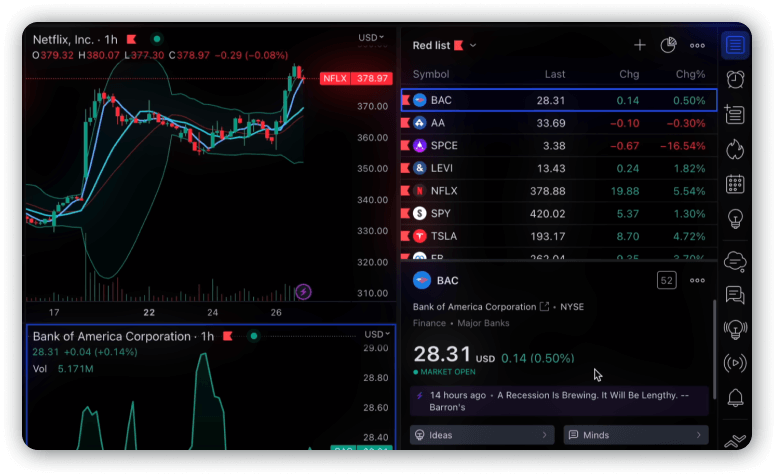The width and height of the screenshot is (778, 476).
Task: Click the NFLX 378.97 price label on chart
Action: coord(356,78)
